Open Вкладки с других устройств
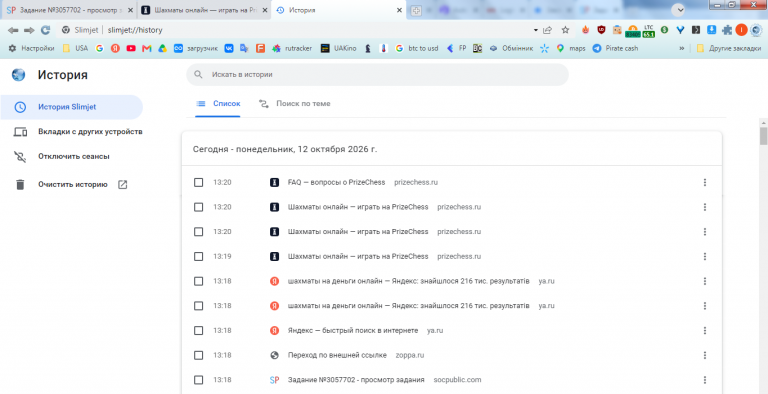This screenshot has height=394, width=768. coord(78,132)
